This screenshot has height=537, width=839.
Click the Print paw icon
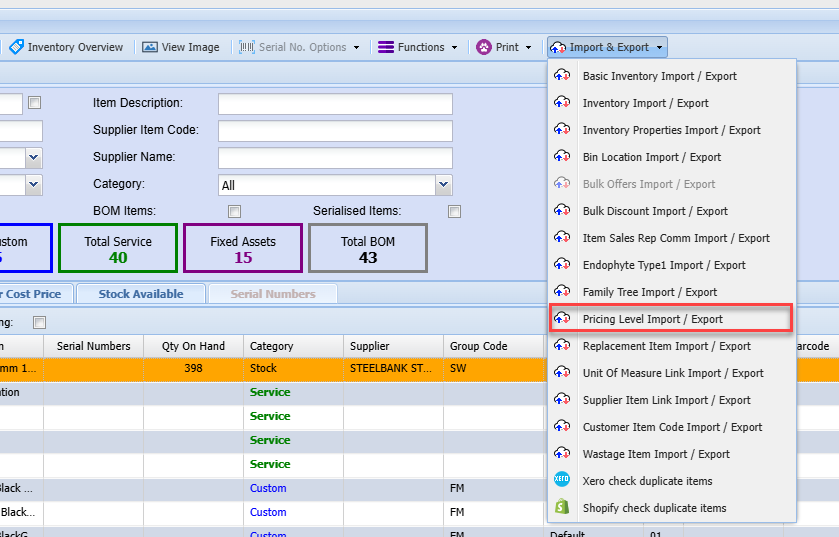484,47
